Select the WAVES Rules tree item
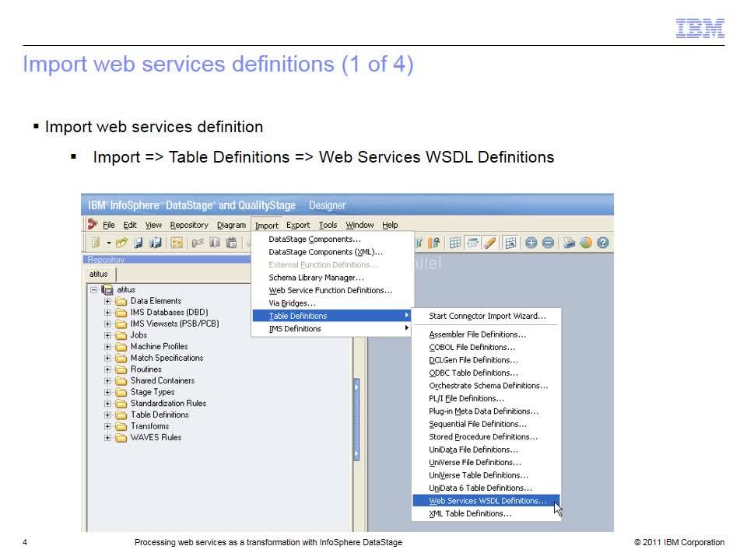 coord(156,438)
